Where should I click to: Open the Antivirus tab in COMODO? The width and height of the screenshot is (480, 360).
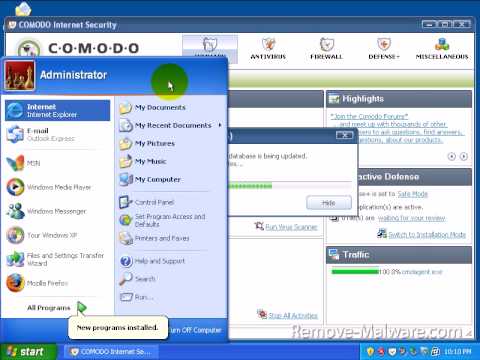pos(268,49)
